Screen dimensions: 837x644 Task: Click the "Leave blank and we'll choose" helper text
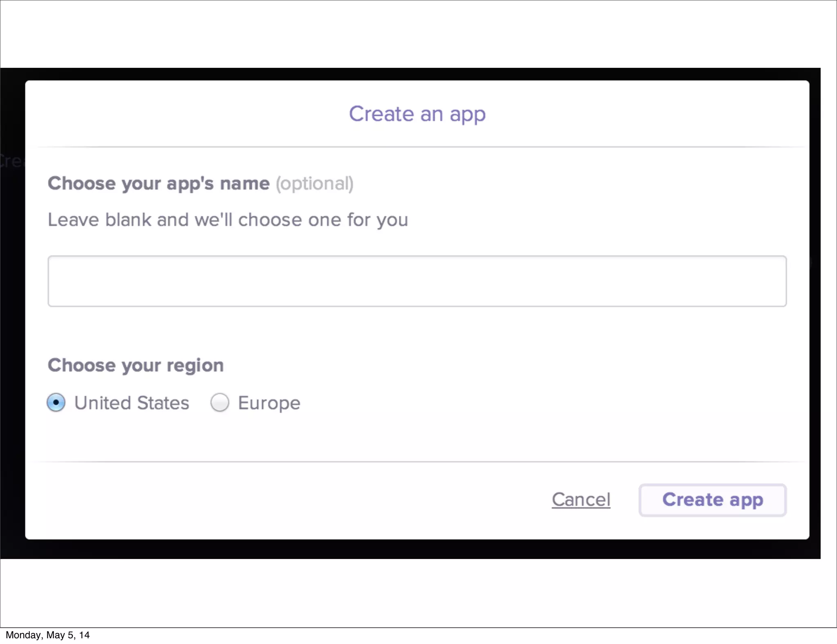click(228, 220)
